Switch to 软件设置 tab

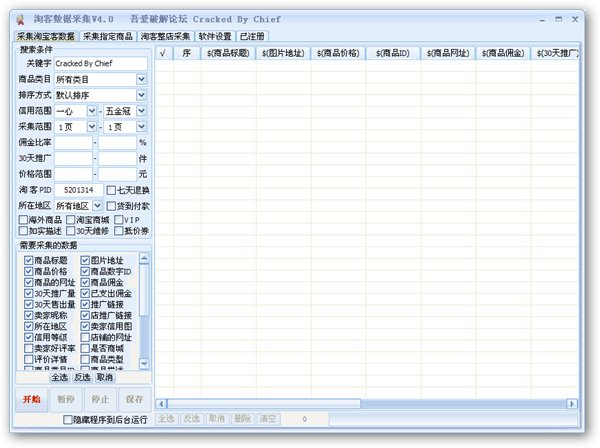pyautogui.click(x=215, y=36)
